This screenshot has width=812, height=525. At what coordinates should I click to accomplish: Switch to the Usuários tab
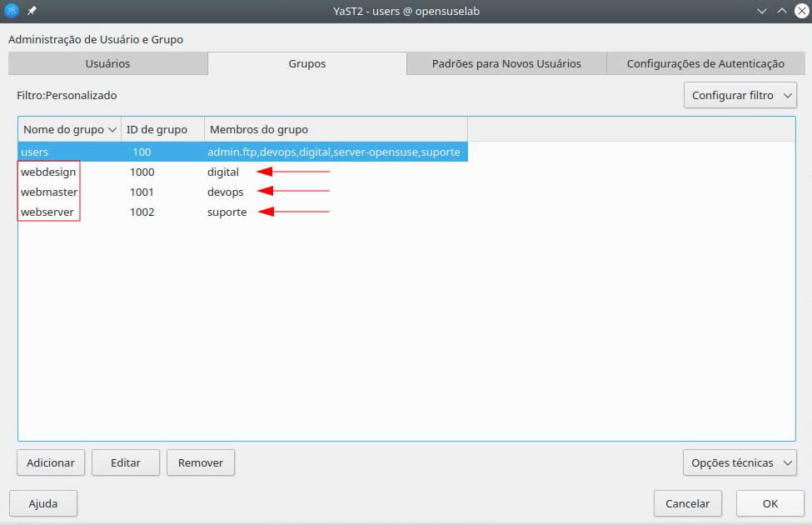(x=107, y=63)
